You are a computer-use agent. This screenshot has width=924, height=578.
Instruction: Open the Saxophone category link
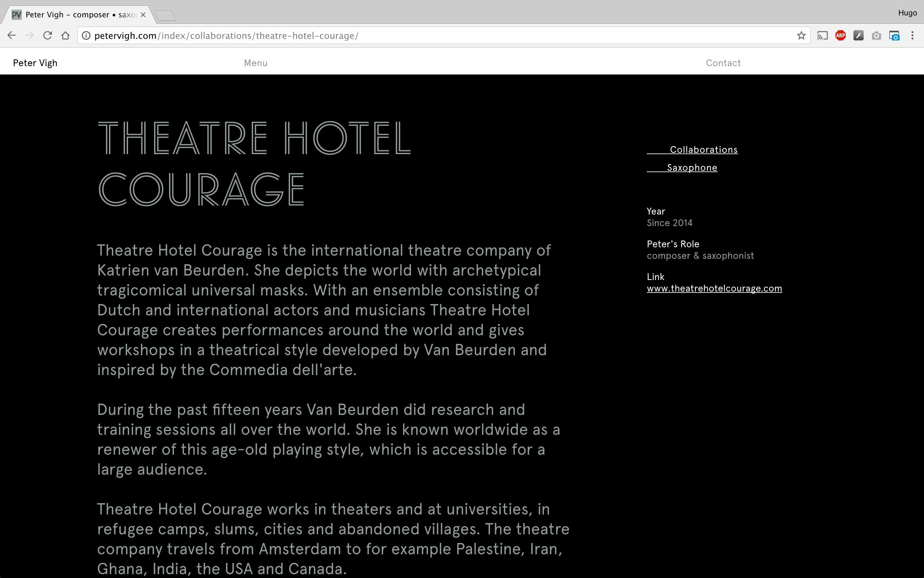682,167
